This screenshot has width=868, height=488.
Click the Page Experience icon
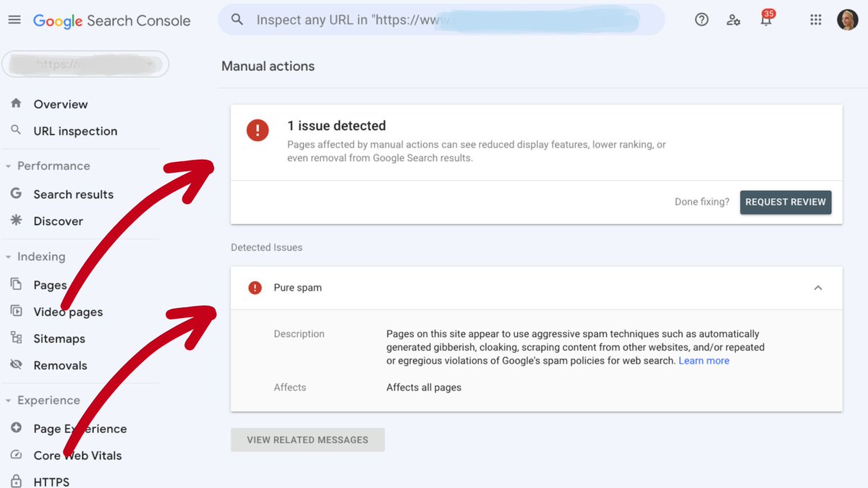click(16, 428)
